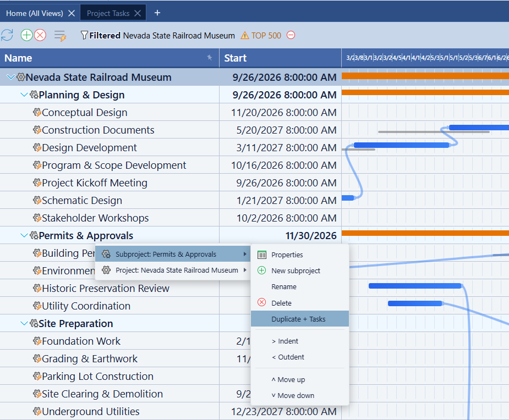This screenshot has height=420, width=509.
Task: Click gear icon of Planning & Design
Action: pyautogui.click(x=34, y=95)
